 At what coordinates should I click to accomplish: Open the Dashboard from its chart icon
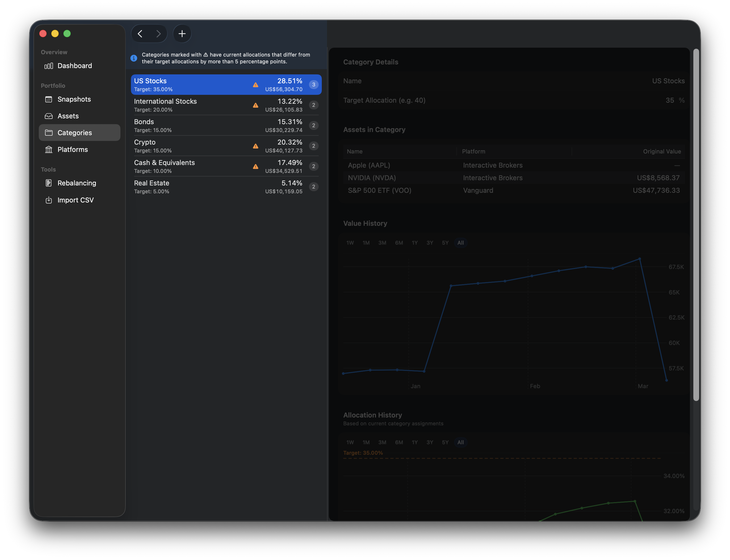pyautogui.click(x=49, y=66)
